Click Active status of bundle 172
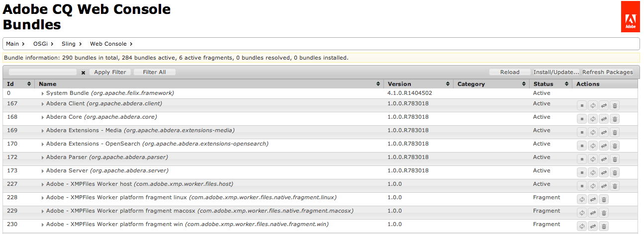The image size is (644, 234). pyautogui.click(x=542, y=157)
